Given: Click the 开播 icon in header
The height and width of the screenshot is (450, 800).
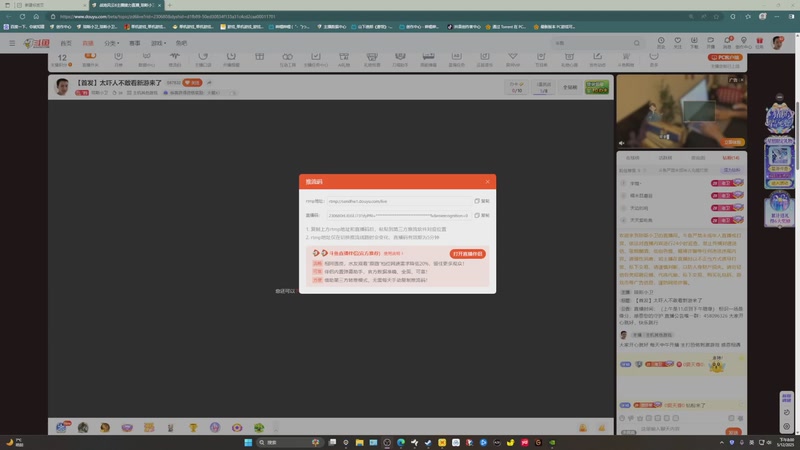Looking at the screenshot, I should (710, 42).
